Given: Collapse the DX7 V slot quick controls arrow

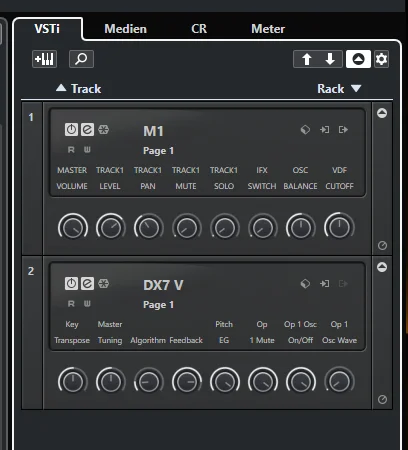Looking at the screenshot, I should 382,267.
